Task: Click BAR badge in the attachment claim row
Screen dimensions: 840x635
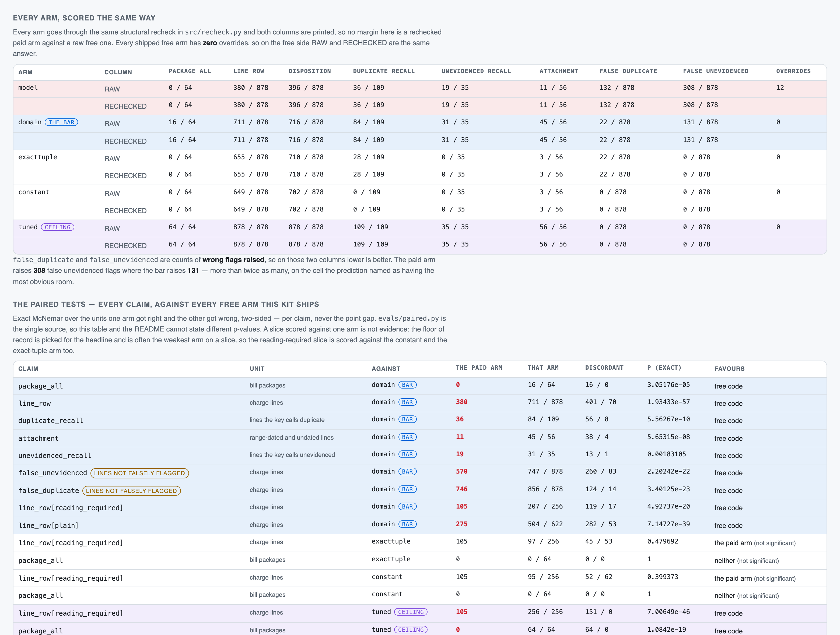Action: (407, 437)
